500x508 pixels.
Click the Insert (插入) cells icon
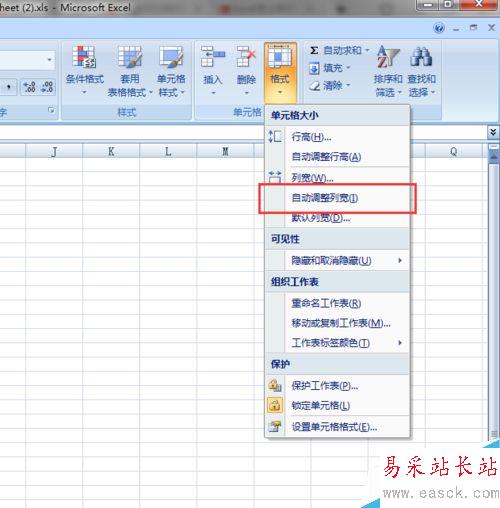pos(213,57)
